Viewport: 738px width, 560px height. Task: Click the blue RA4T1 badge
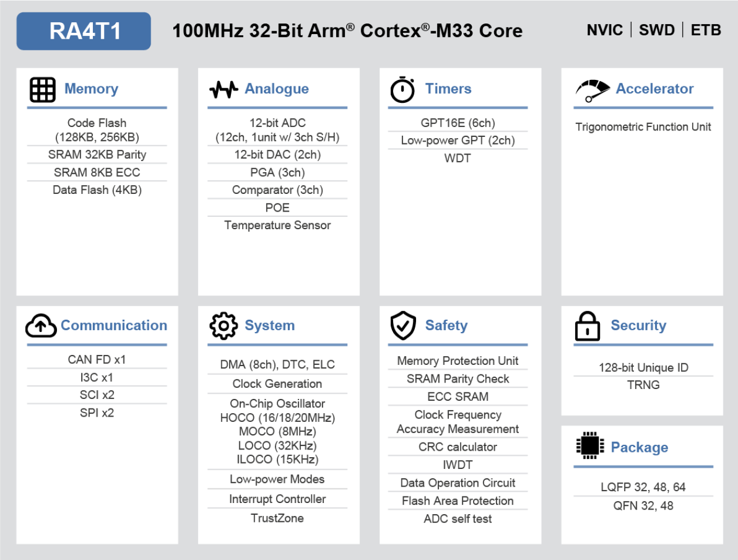point(83,31)
